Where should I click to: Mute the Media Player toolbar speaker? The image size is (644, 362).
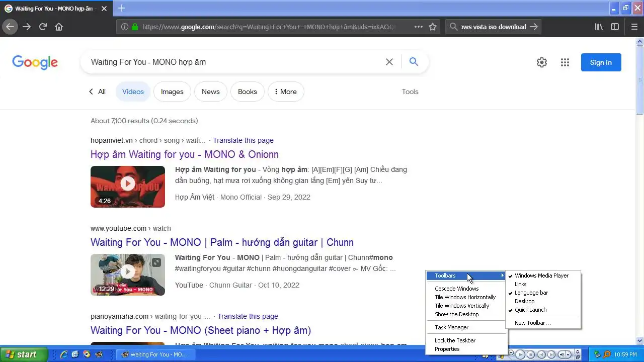click(x=562, y=354)
